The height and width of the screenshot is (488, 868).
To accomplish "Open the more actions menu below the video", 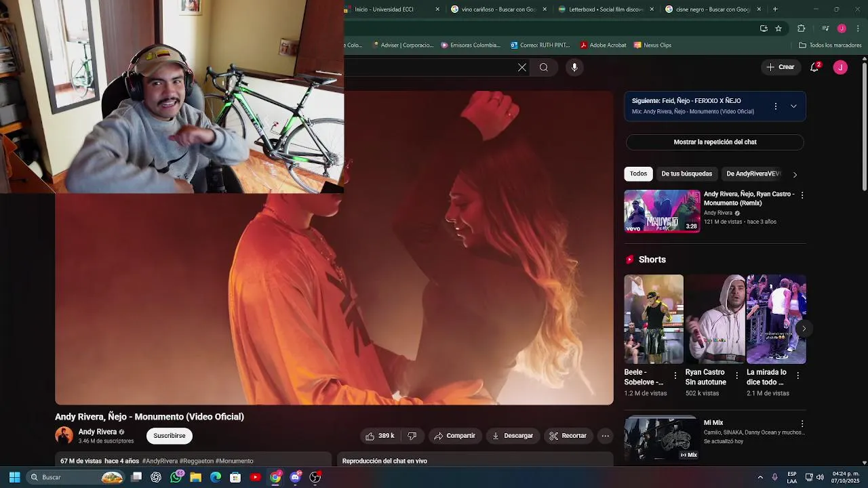I will 605,436.
